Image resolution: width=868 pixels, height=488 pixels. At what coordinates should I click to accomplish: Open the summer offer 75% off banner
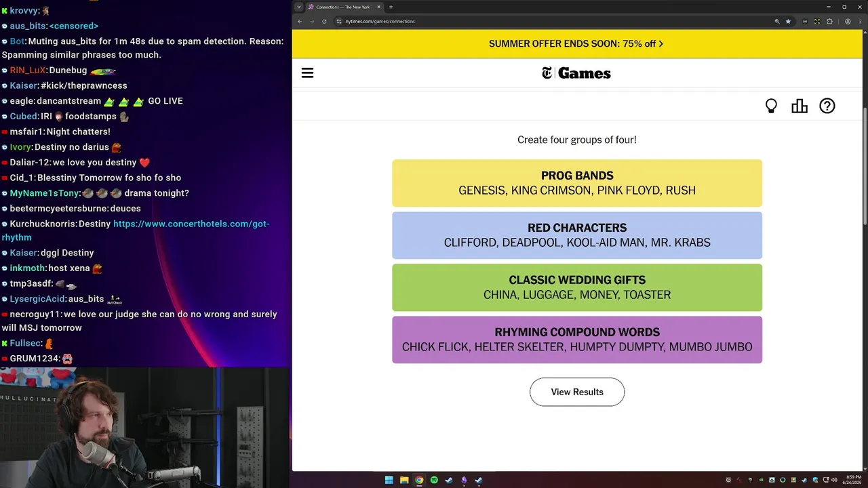tap(576, 43)
